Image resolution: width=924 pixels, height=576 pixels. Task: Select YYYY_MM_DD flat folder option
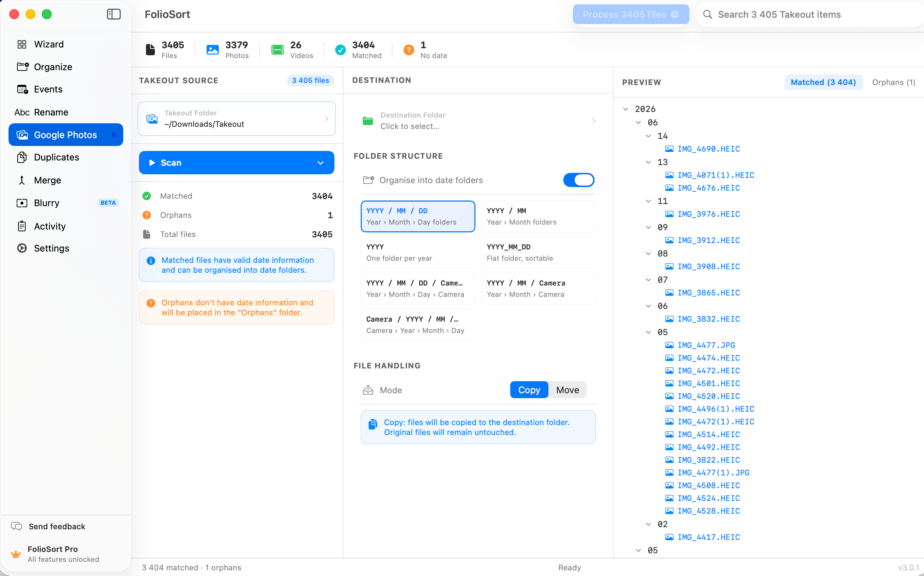pos(538,253)
